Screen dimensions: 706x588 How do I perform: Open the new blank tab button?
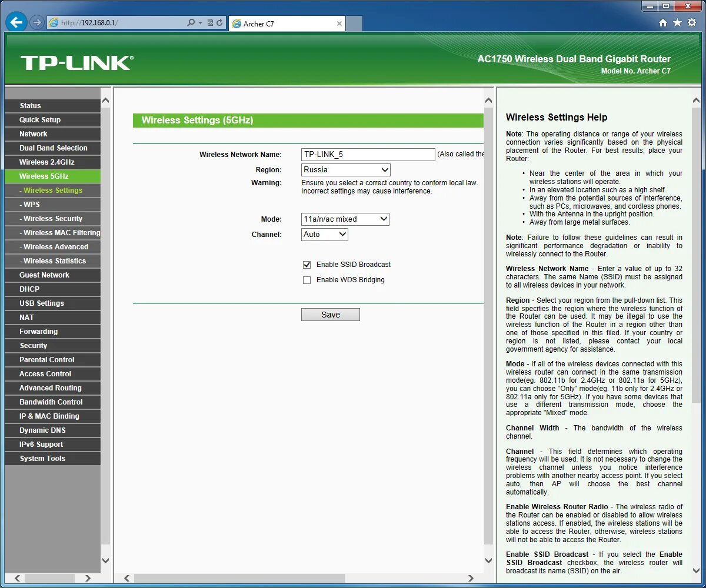click(354, 24)
